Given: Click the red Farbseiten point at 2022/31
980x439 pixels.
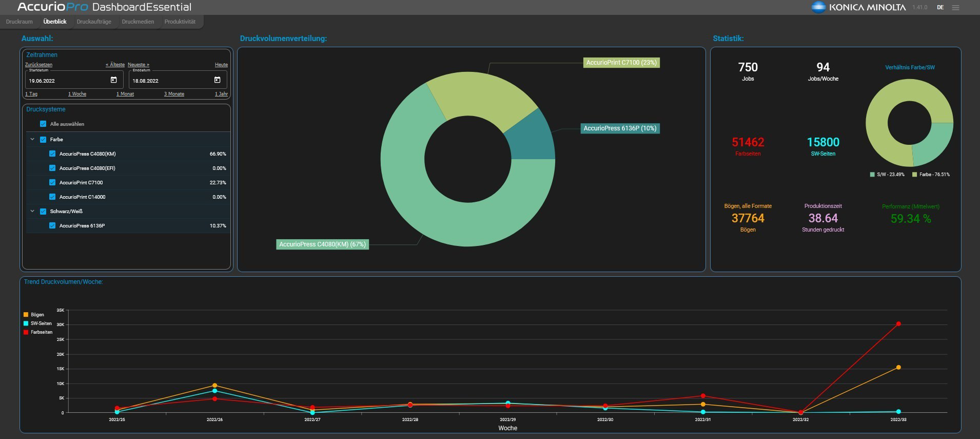Looking at the screenshot, I should point(703,396).
